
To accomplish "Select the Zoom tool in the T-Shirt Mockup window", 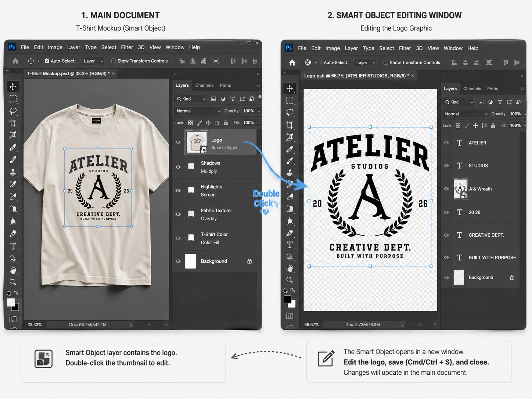I will [13, 282].
